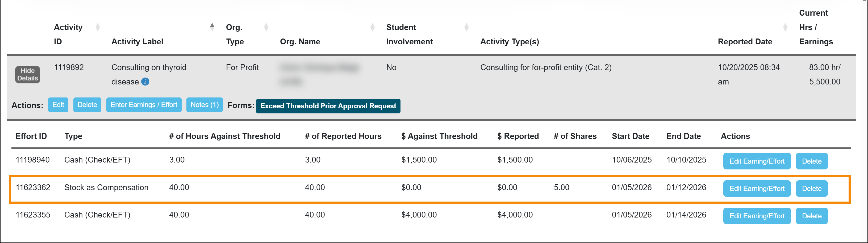
Task: Open Exceed Threshold Prior Approval Request form
Action: click(x=328, y=106)
